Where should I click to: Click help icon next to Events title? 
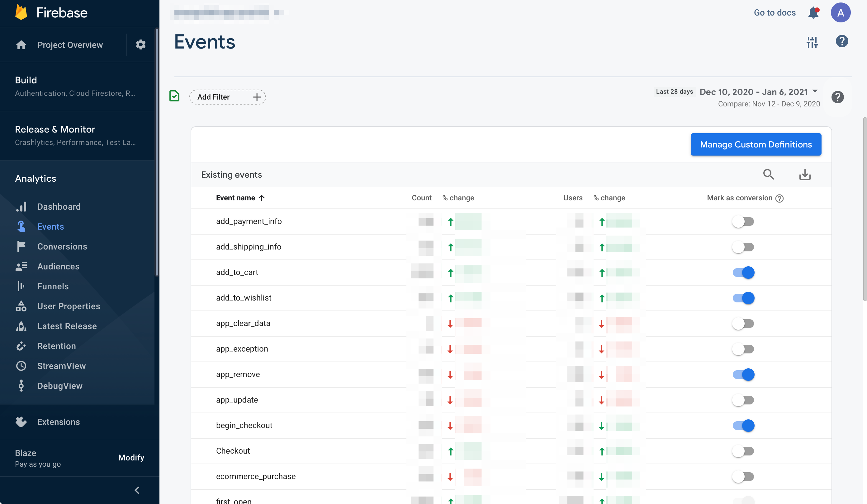tap(841, 42)
